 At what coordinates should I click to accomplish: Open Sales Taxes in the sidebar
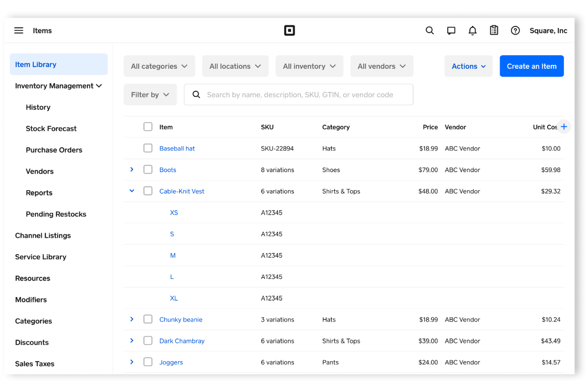35,364
